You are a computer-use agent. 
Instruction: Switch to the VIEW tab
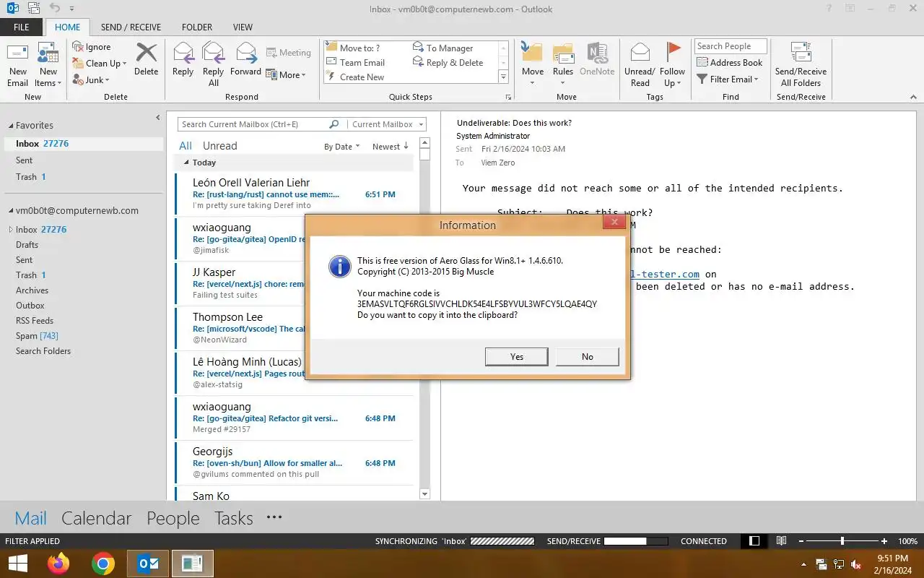(x=243, y=27)
